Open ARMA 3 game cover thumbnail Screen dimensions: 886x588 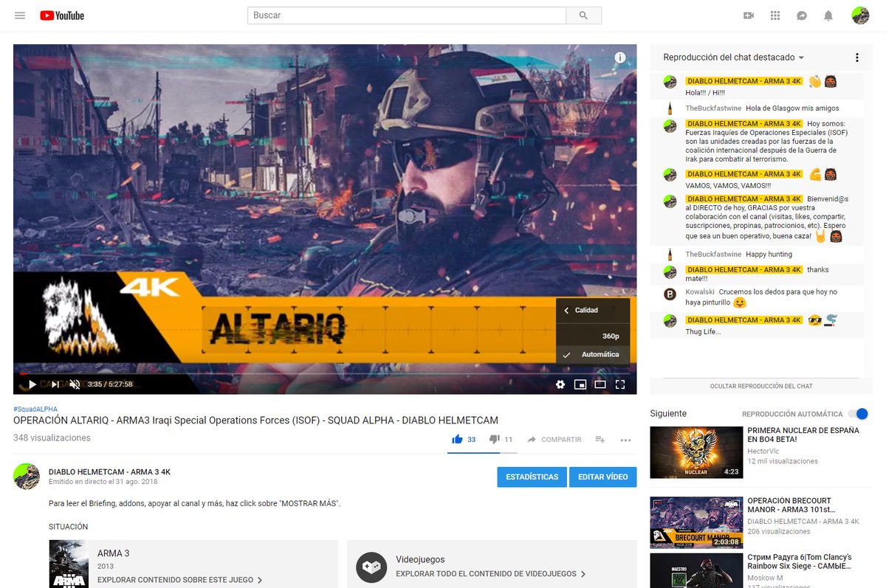click(69, 564)
